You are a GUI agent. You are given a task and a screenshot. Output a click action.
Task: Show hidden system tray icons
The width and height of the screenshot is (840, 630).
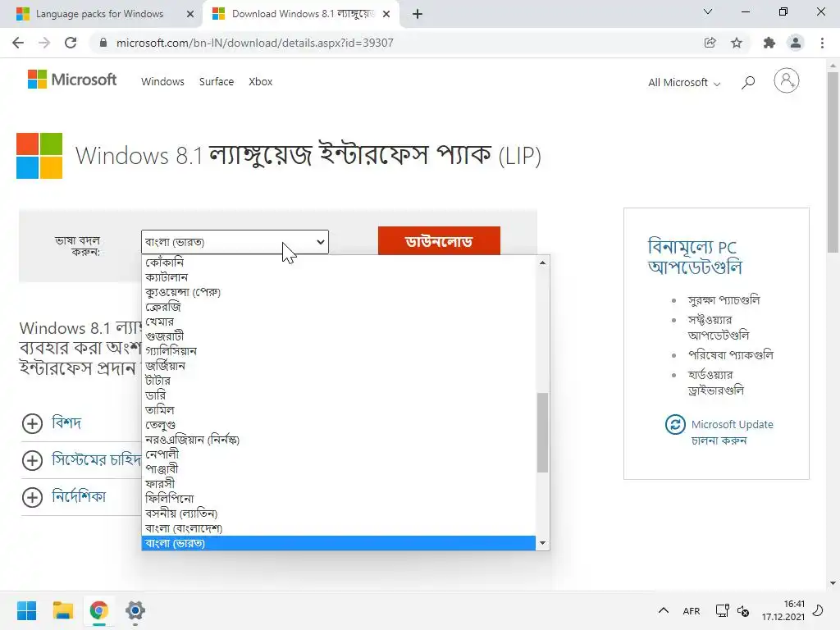pos(663,610)
